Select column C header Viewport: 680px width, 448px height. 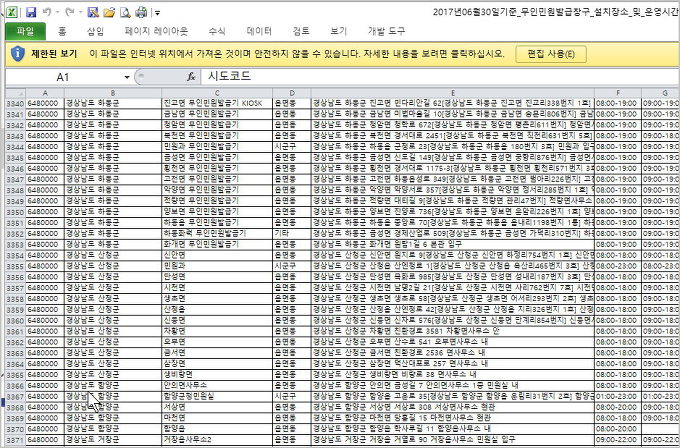[217, 93]
